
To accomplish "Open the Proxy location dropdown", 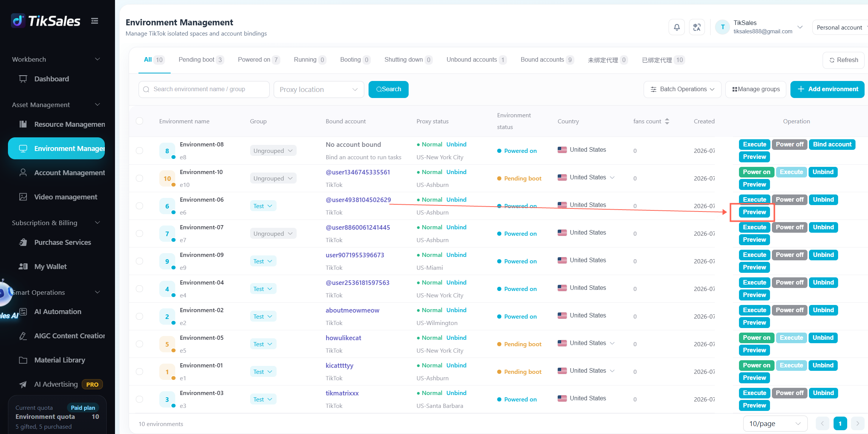I will [319, 89].
